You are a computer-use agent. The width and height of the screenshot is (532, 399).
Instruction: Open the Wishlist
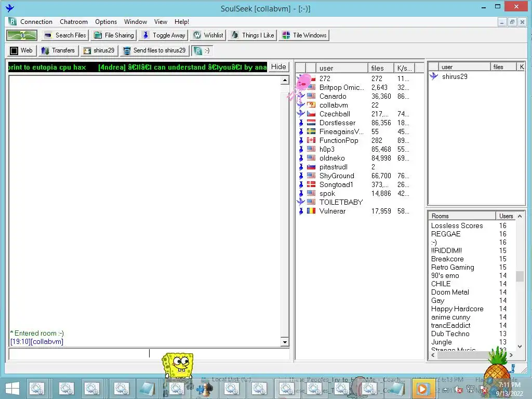pos(208,35)
